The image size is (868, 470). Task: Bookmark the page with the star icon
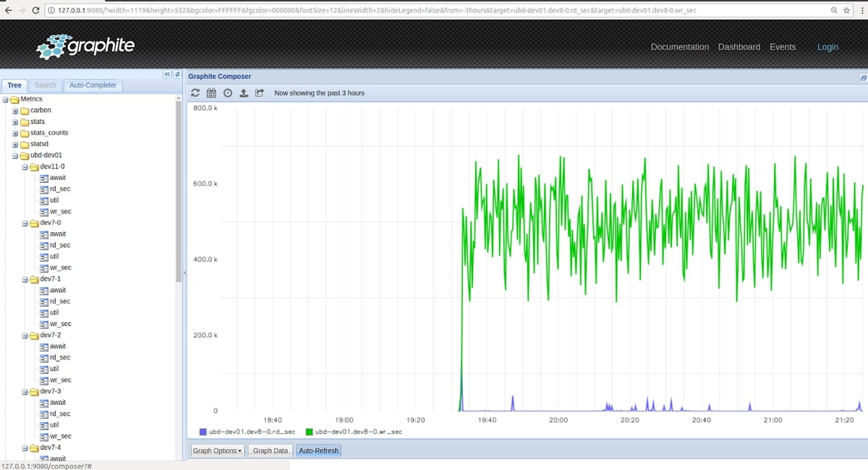coord(846,10)
